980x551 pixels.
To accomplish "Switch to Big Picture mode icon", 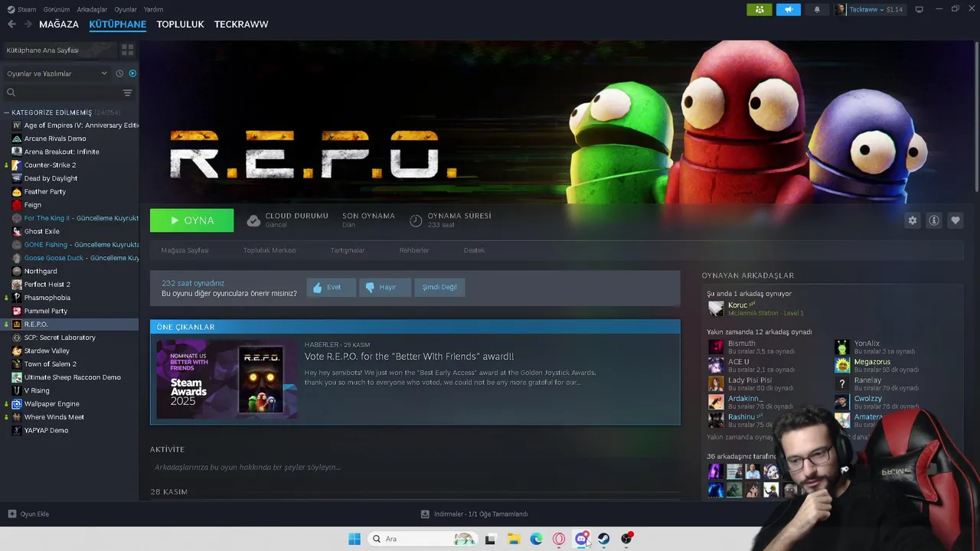I will (920, 9).
